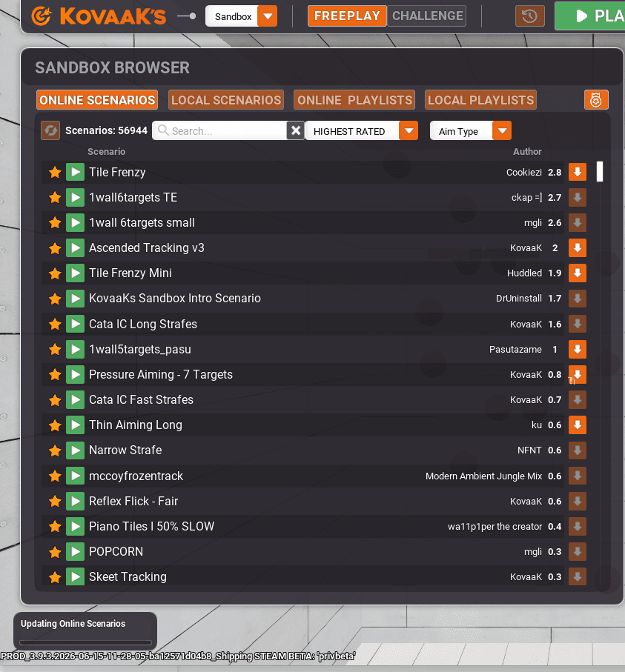Click author name wa11p1per the creator
Screen dimensions: 625x672
[x=495, y=527]
